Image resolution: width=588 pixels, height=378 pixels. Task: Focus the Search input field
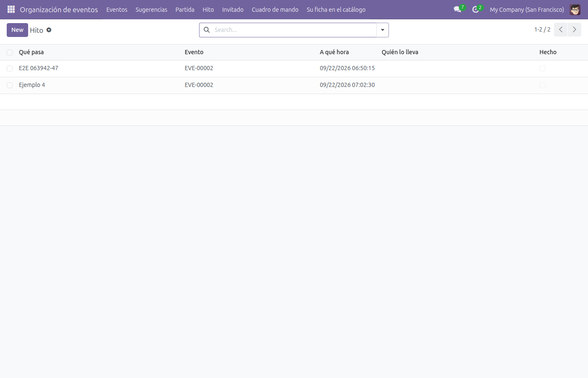294,30
